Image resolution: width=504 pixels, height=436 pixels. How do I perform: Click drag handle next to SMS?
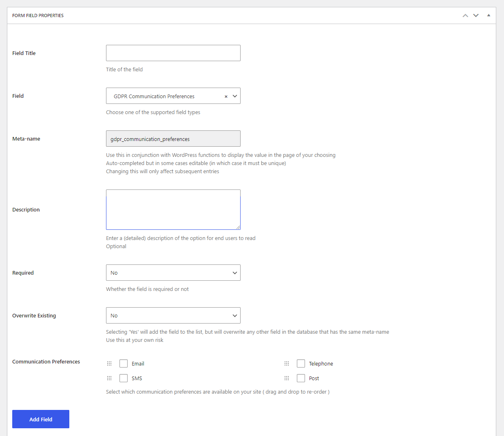point(109,378)
